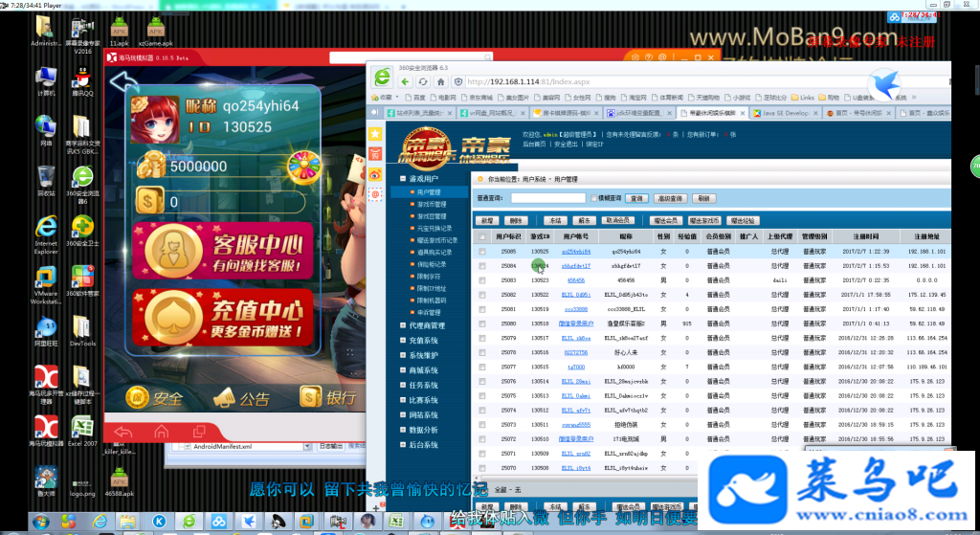Open the announcement megaphone icon

(x=241, y=398)
